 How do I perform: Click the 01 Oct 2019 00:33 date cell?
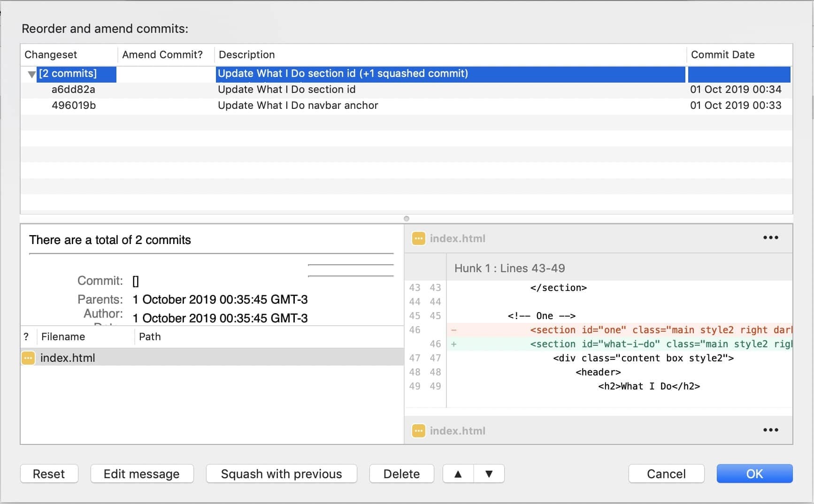click(736, 106)
